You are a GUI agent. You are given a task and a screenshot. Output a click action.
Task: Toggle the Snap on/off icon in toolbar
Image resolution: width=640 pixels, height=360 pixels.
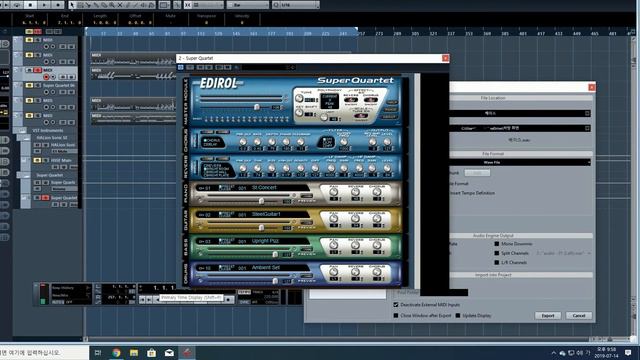coord(187,5)
